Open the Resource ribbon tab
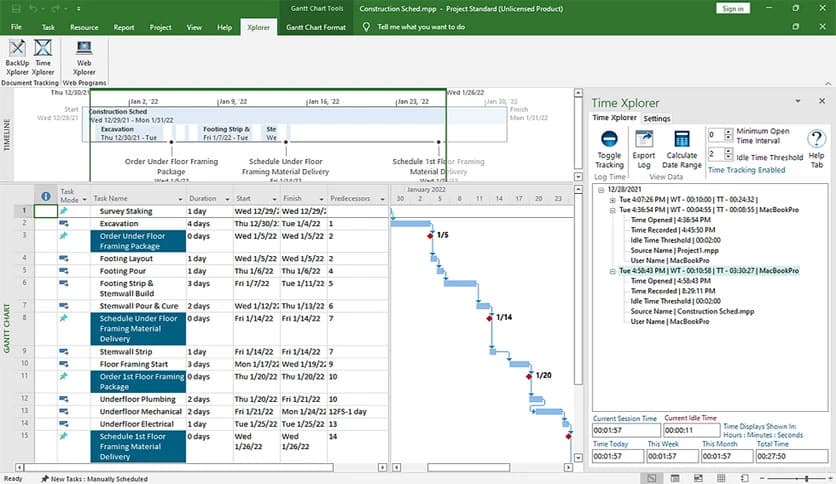The width and height of the screenshot is (836, 484). 84,27
